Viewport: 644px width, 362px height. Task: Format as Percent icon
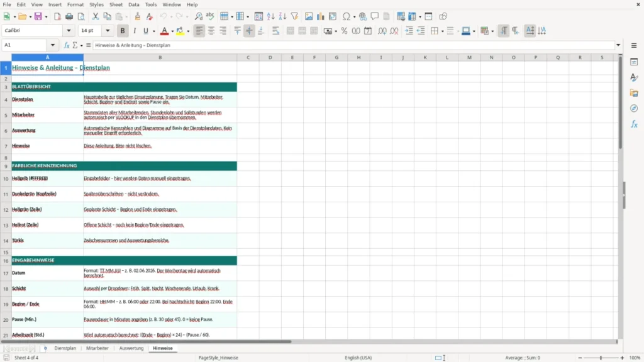point(344,31)
